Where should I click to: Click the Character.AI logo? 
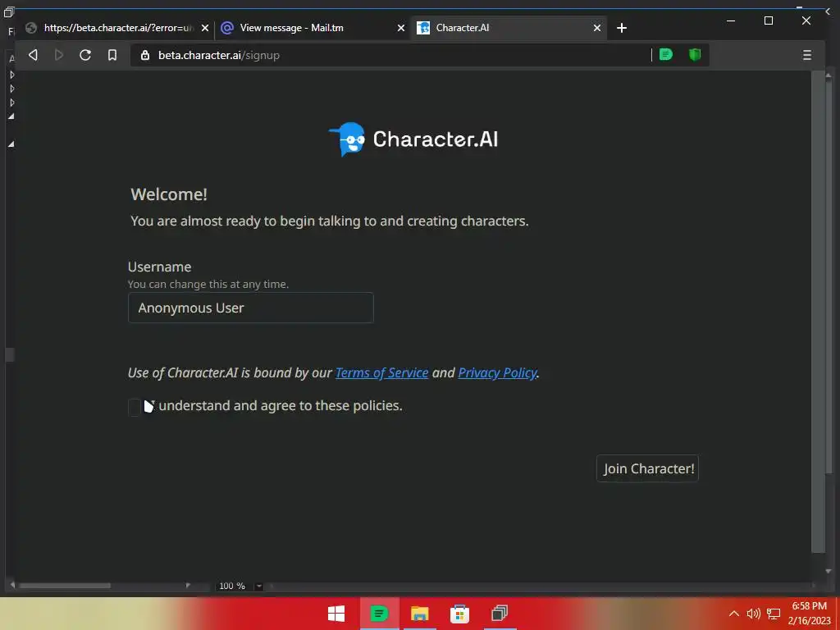(x=413, y=139)
